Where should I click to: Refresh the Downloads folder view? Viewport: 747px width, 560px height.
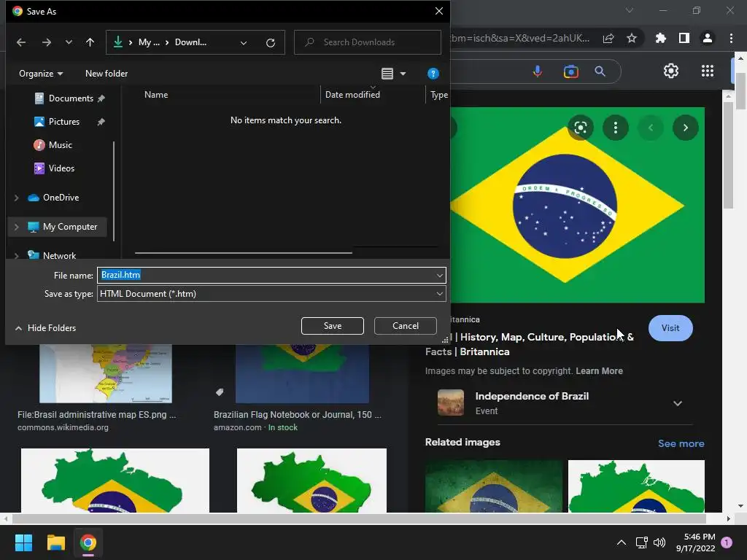click(271, 43)
